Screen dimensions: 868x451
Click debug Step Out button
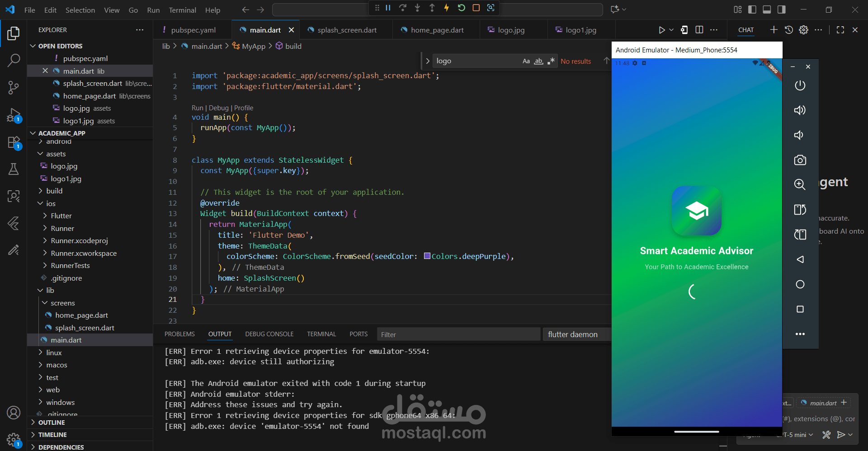[432, 8]
